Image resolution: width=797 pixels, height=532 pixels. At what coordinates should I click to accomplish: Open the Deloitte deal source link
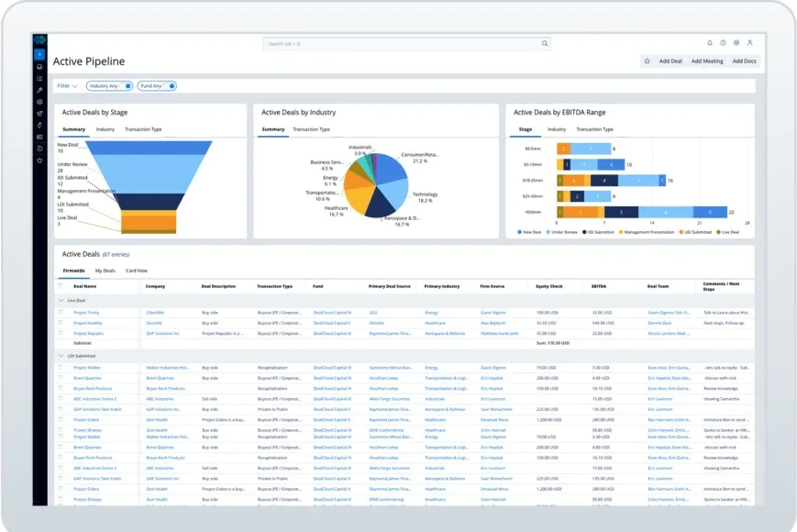tap(377, 323)
